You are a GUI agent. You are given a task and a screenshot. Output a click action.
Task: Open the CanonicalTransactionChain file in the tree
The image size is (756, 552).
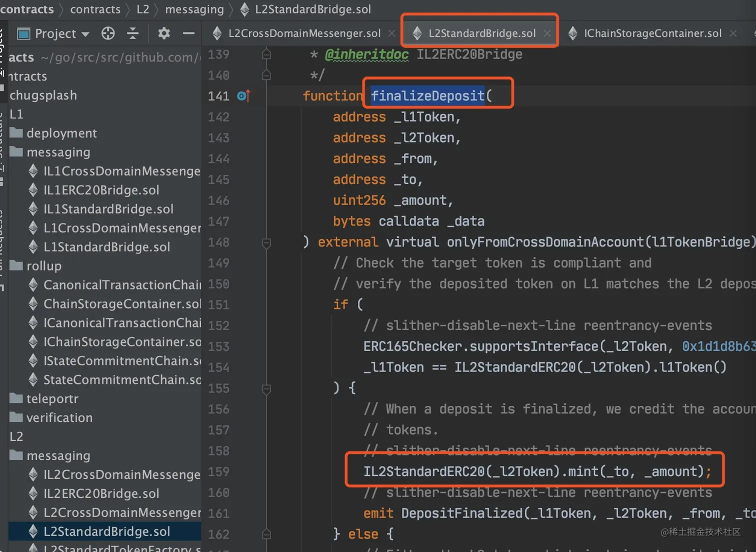coord(114,285)
